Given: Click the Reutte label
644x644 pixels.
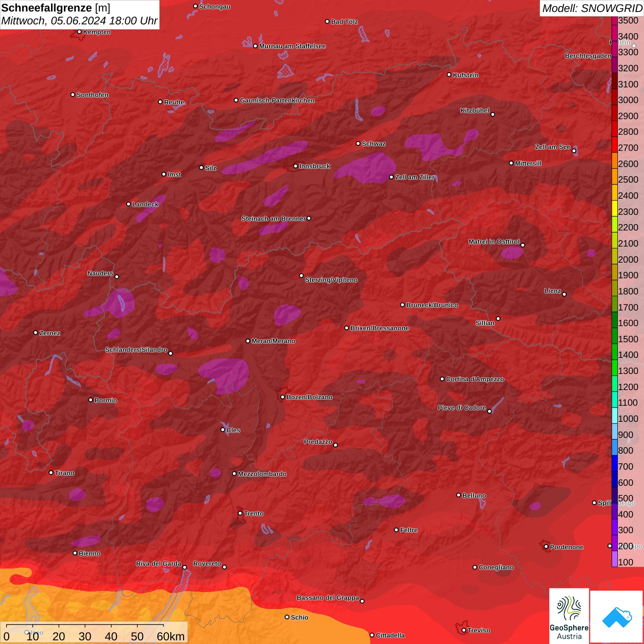Looking at the screenshot, I should coord(174,102).
